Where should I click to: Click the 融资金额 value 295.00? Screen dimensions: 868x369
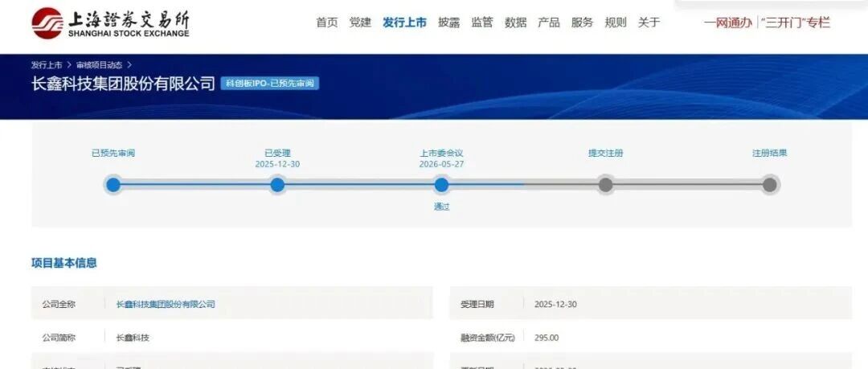tap(547, 338)
